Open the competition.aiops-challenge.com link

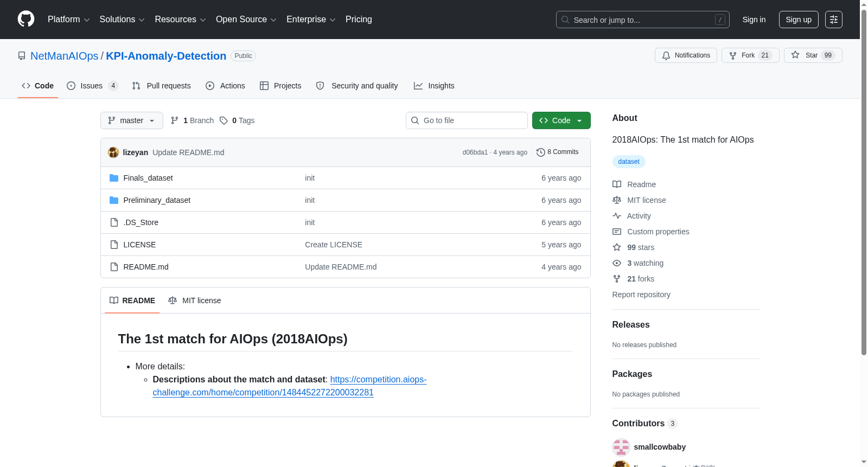click(x=290, y=386)
